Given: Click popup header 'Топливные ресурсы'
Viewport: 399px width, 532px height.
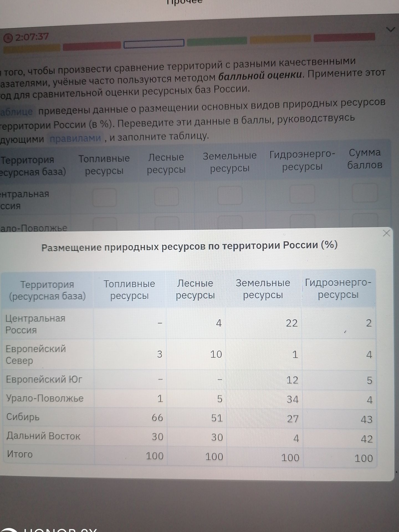Looking at the screenshot, I should (x=129, y=290).
